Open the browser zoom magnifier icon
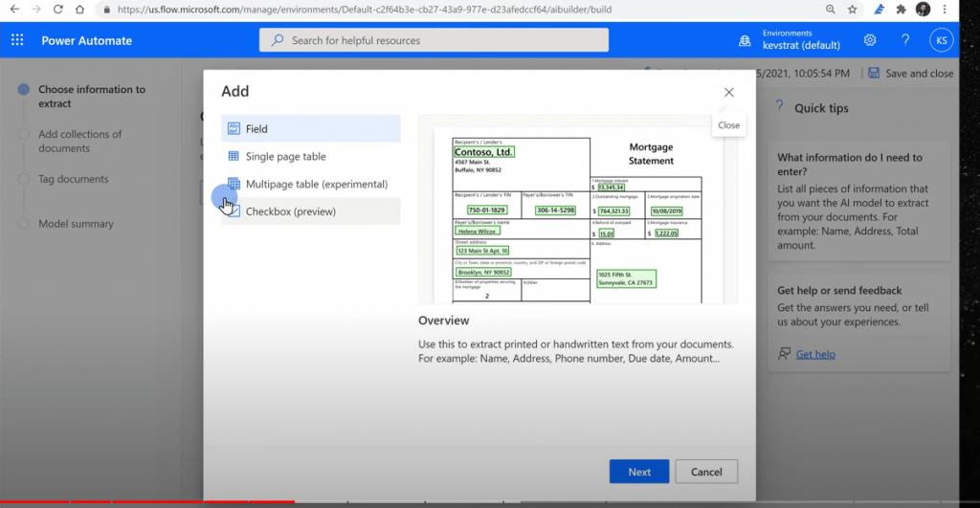The width and height of the screenshot is (980, 508). click(830, 10)
